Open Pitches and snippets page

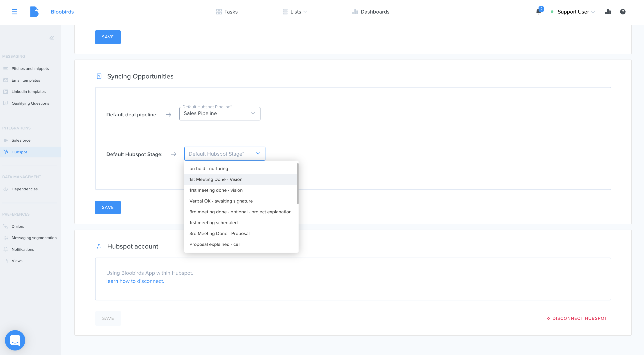(30, 69)
